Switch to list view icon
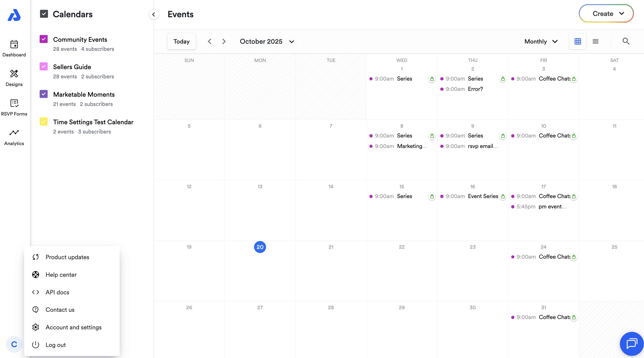The image size is (644, 358). [x=595, y=41]
